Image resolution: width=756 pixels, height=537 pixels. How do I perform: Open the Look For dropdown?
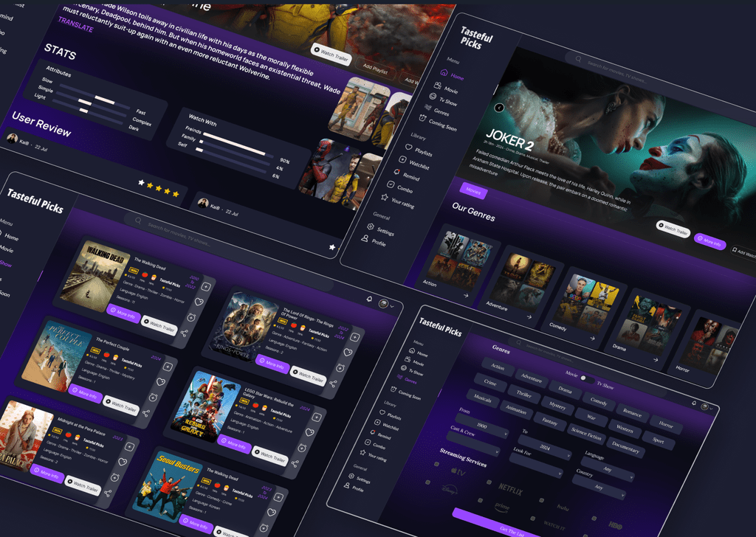coord(536,465)
